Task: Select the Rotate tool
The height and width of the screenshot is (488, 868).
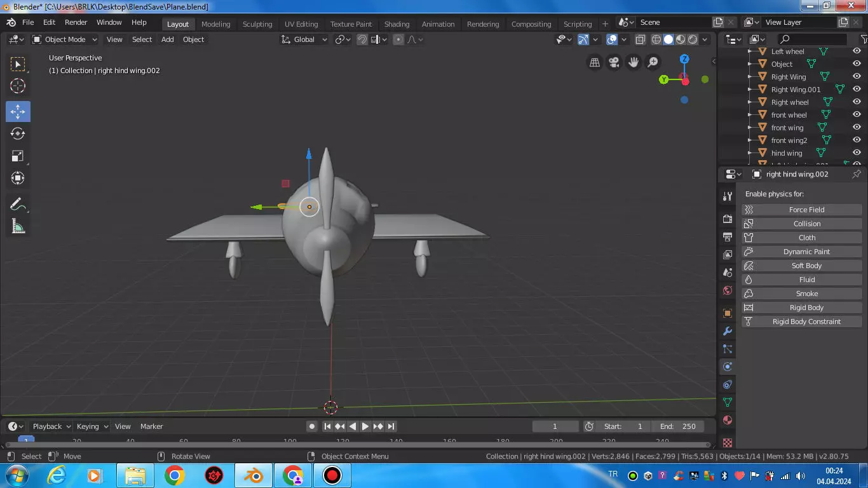Action: 18,133
